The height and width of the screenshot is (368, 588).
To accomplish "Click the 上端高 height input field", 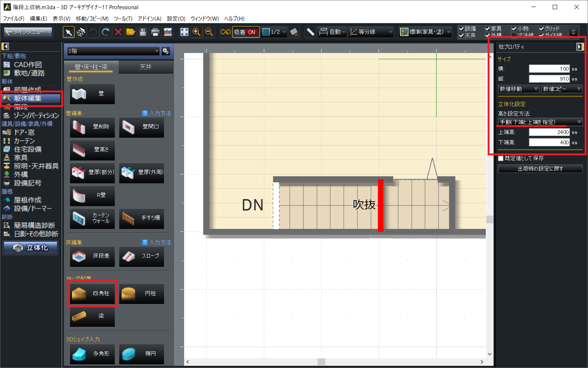I will 549,132.
